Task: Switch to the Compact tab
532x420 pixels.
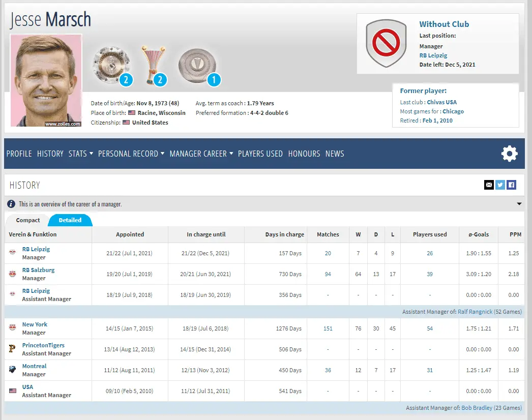Action: pyautogui.click(x=28, y=220)
